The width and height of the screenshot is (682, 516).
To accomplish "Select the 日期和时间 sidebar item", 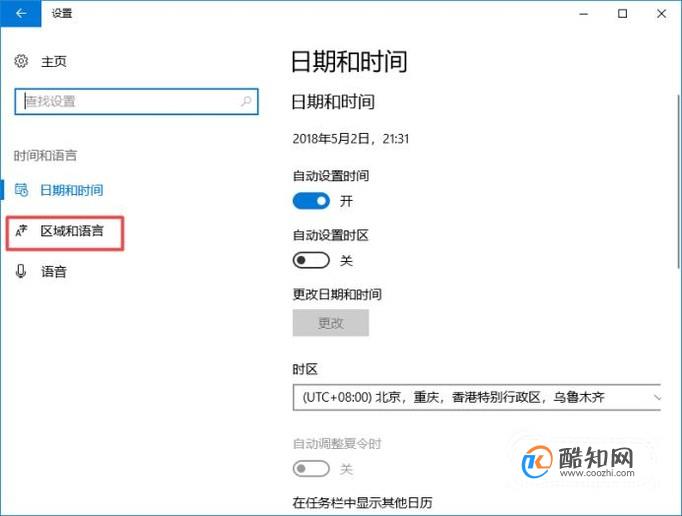I will pyautogui.click(x=71, y=190).
